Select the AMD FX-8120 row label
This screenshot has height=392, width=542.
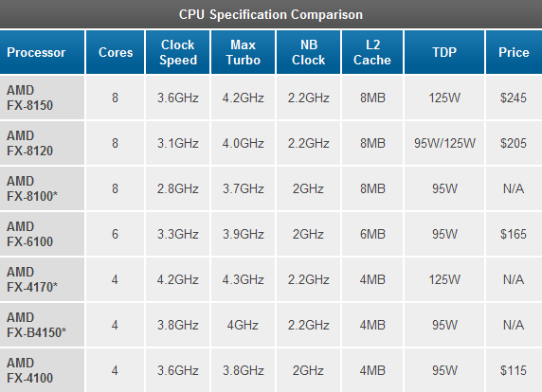tap(42, 143)
